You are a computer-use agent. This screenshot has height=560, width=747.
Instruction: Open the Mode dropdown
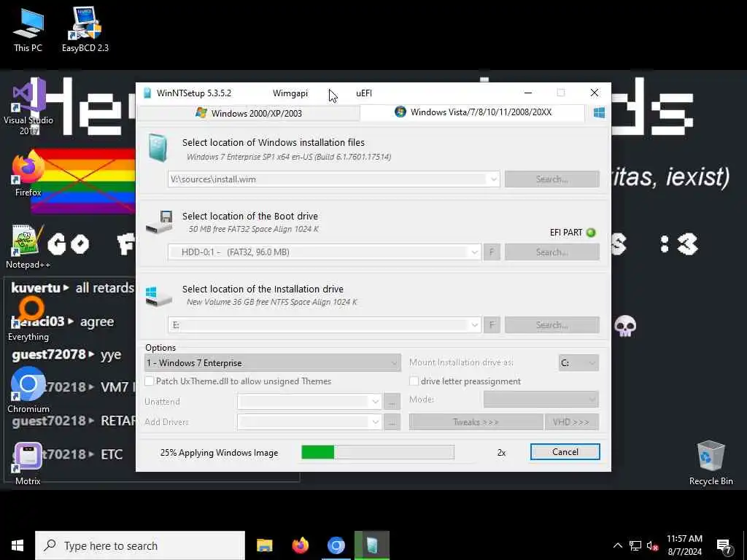(x=541, y=399)
